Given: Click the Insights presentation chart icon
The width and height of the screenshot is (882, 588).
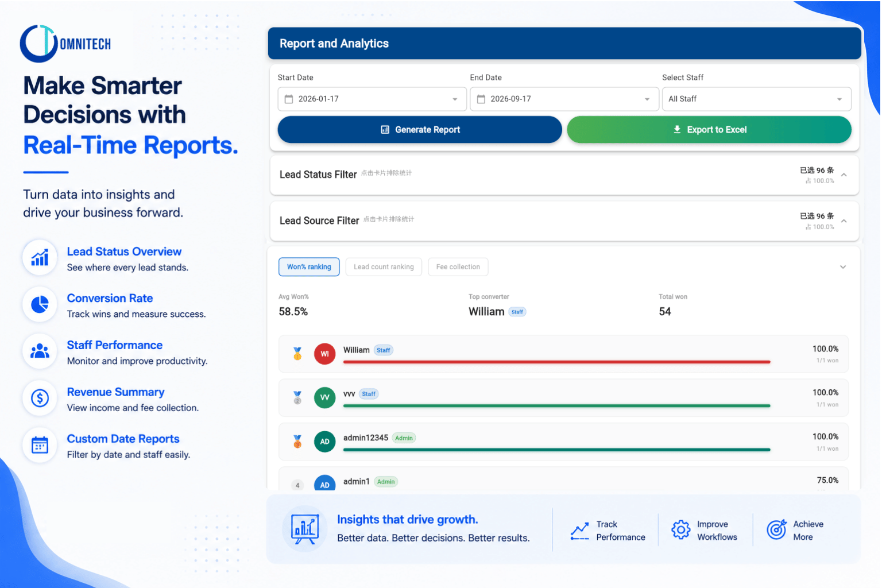Looking at the screenshot, I should [305, 529].
